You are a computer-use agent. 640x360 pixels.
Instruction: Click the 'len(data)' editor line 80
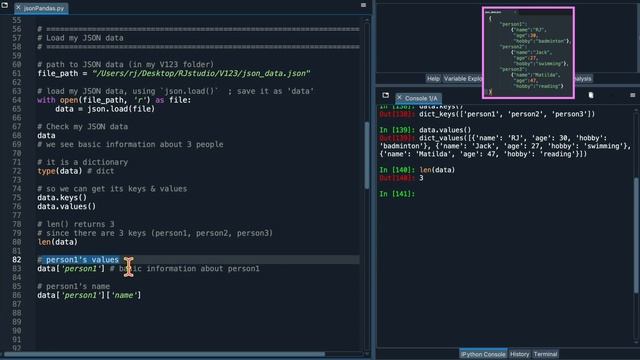tap(57, 242)
